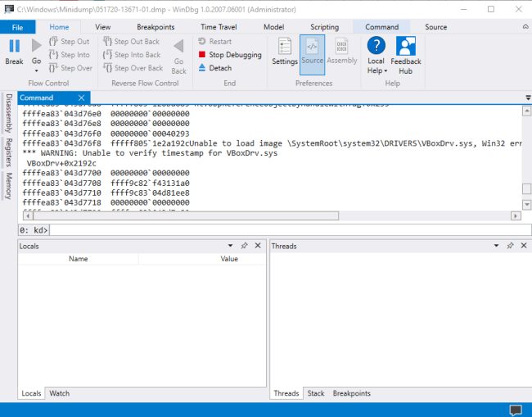Open the Feedback Hub
This screenshot has height=417, width=532.
tap(406, 56)
